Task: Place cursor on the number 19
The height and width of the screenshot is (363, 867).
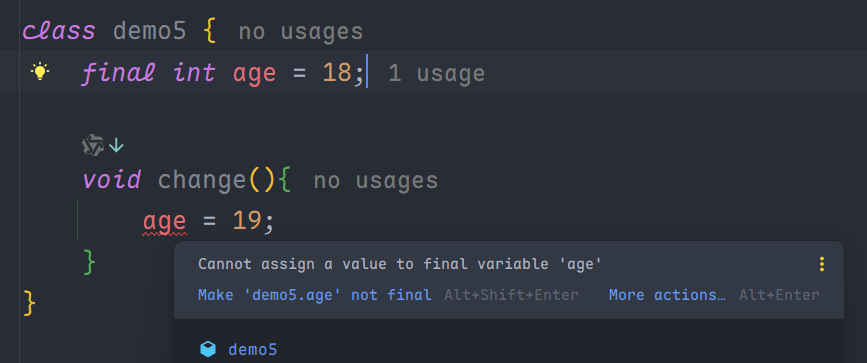Action: coord(247,221)
